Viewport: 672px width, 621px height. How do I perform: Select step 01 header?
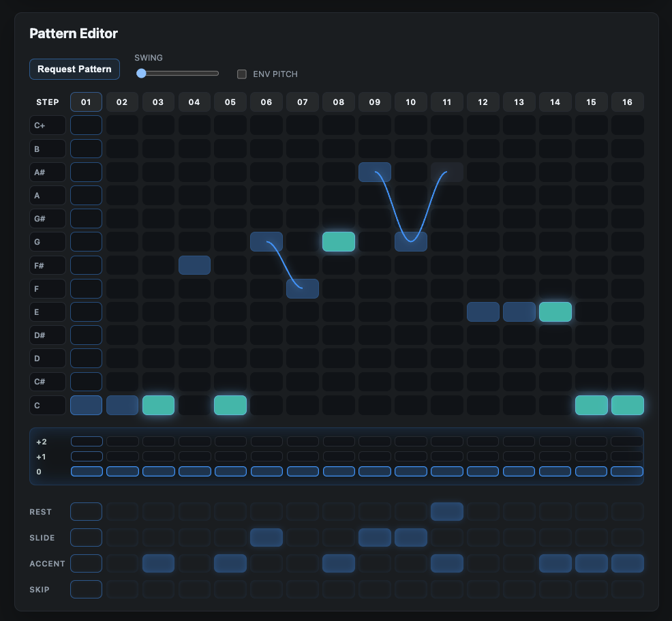(x=86, y=102)
